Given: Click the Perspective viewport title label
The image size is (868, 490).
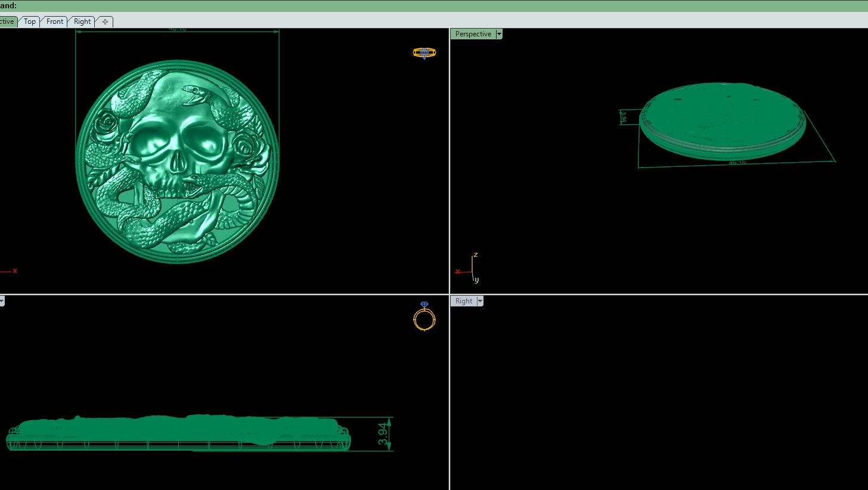Looking at the screenshot, I should pos(473,34).
